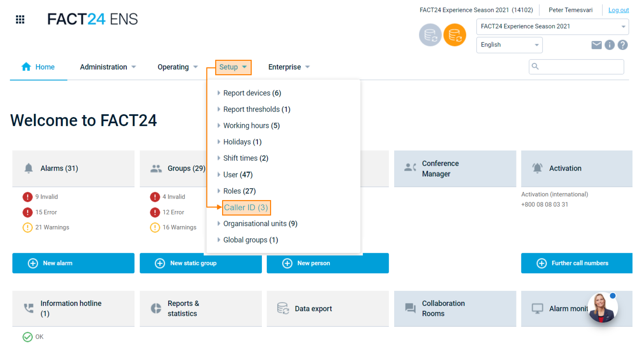The width and height of the screenshot is (644, 343).
Task: Click the red icon beside 12 Error
Action: (x=155, y=212)
